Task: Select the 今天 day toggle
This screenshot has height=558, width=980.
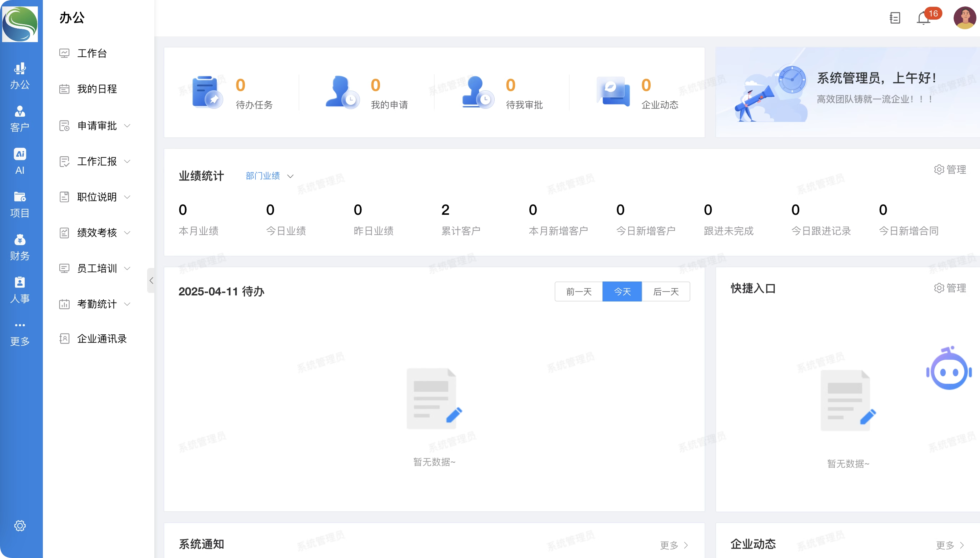Action: [622, 291]
